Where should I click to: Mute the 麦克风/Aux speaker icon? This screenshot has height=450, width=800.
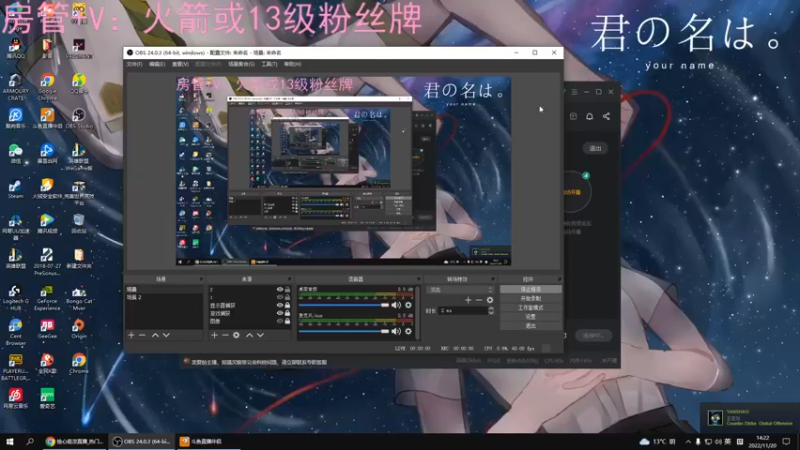pos(396,331)
